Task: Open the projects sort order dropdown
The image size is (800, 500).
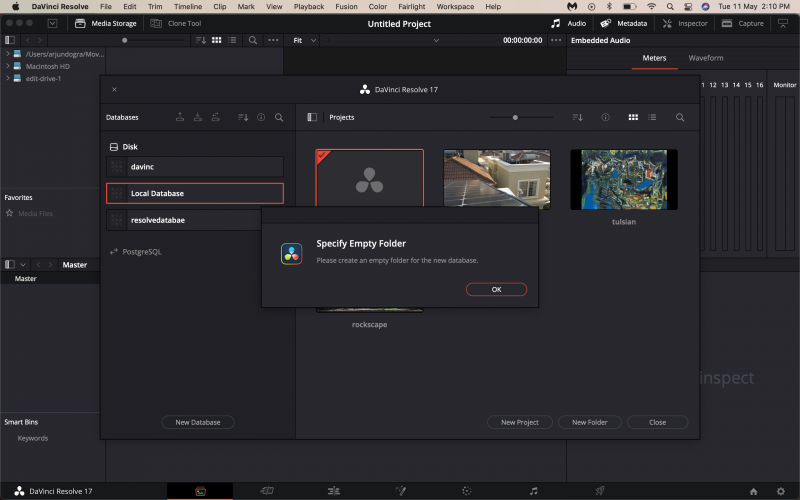Action: (577, 117)
